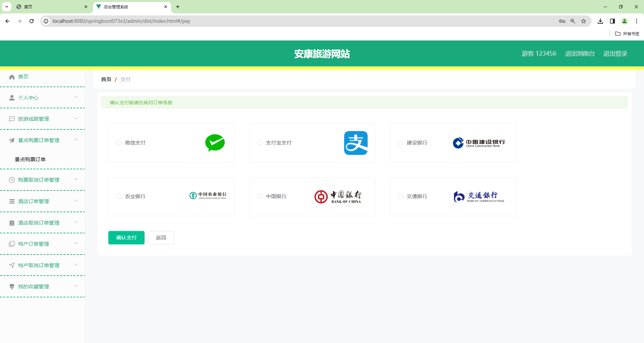The height and width of the screenshot is (343, 644).
Task: Click the Bank of Communications logo
Action: coord(479,197)
